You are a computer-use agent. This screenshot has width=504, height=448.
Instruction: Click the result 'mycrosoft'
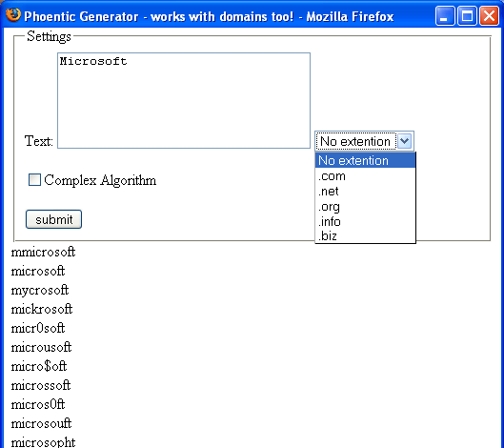(40, 291)
